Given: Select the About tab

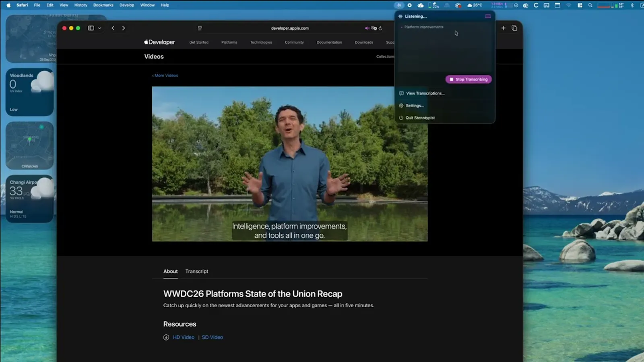Looking at the screenshot, I should point(170,271).
